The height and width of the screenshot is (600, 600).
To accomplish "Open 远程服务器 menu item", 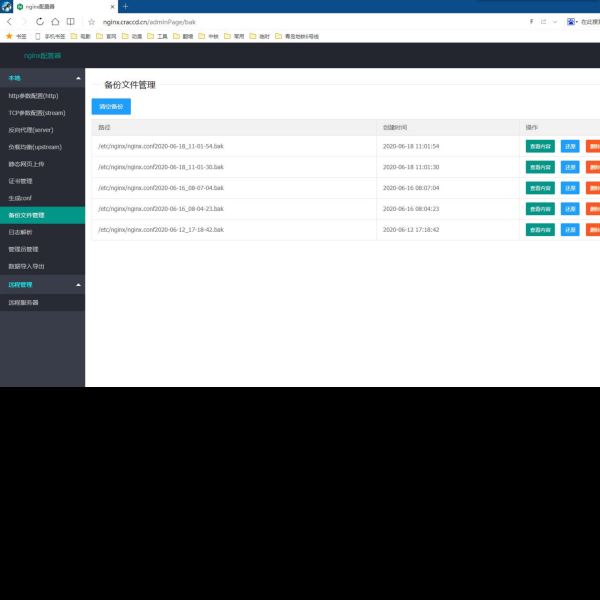I will (x=42, y=302).
